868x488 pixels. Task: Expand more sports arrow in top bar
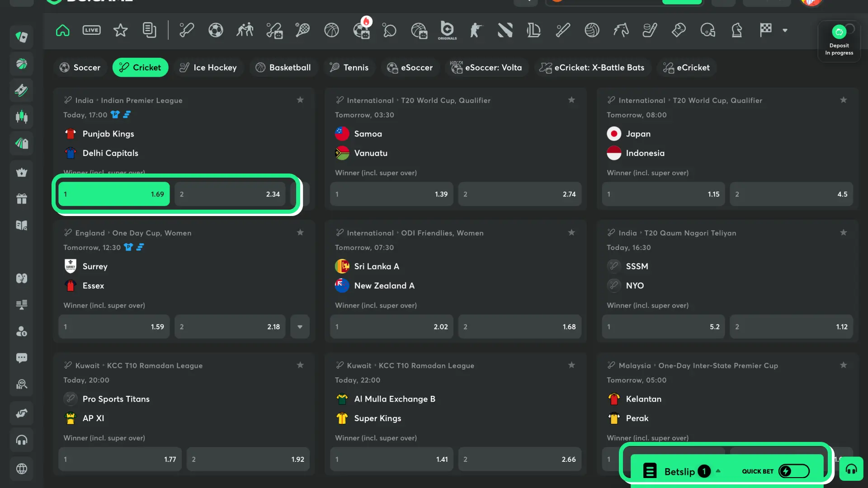[x=785, y=30]
